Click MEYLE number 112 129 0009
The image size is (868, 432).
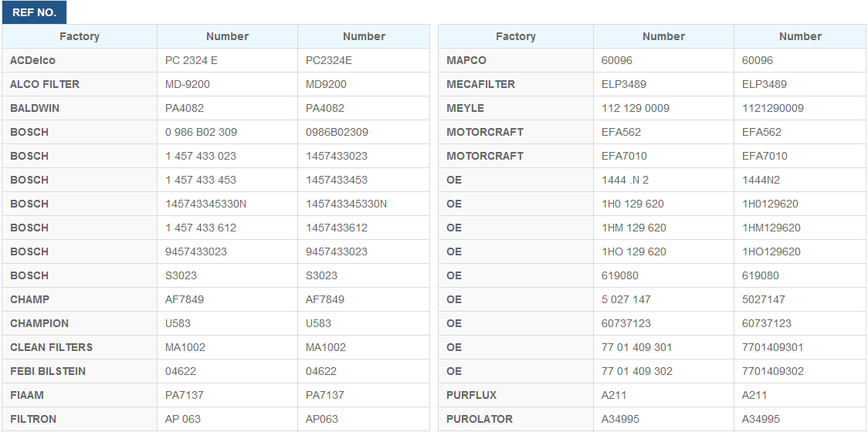click(x=636, y=108)
